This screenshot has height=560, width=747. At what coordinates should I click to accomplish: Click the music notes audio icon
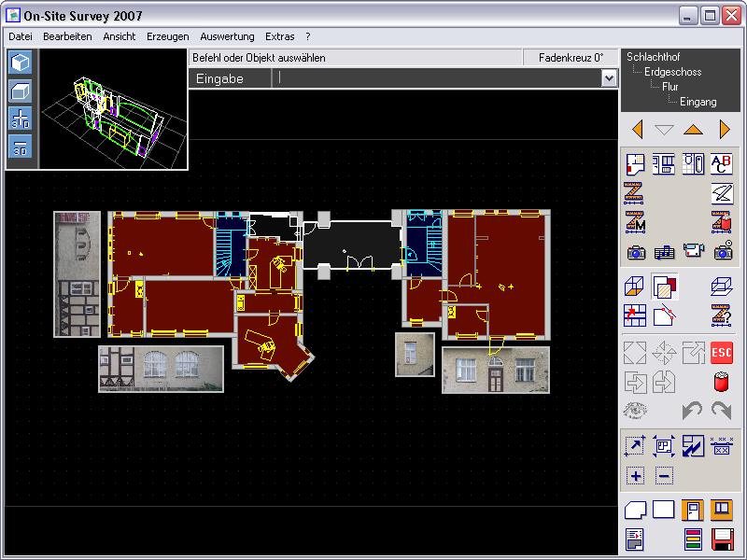click(x=664, y=252)
